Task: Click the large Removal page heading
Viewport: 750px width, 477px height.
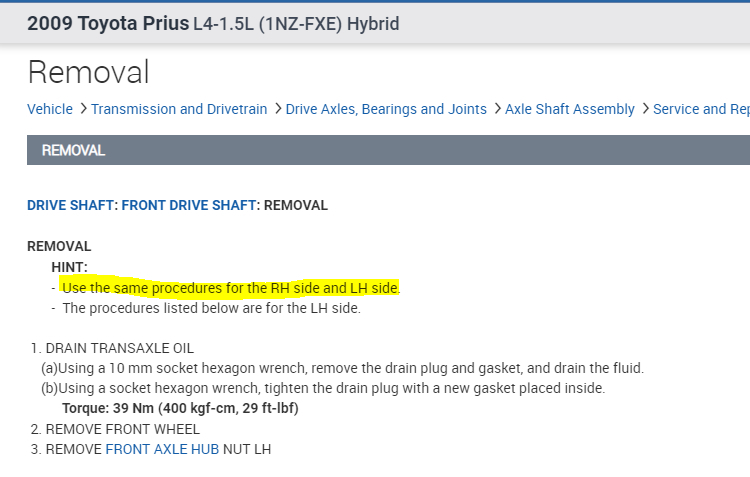Action: tap(89, 72)
